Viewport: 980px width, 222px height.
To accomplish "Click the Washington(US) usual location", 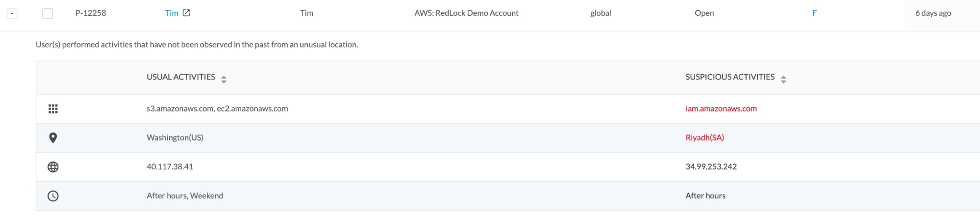I will (175, 138).
